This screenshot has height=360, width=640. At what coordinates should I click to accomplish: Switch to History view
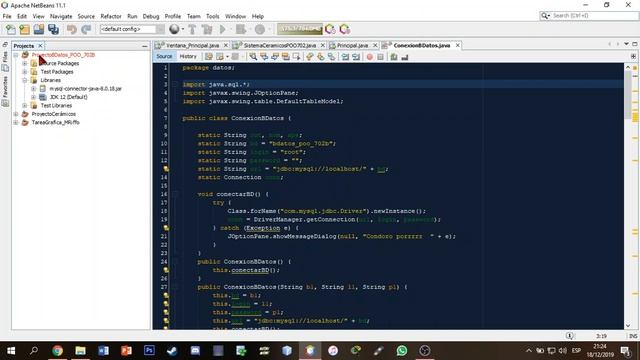coord(188,56)
